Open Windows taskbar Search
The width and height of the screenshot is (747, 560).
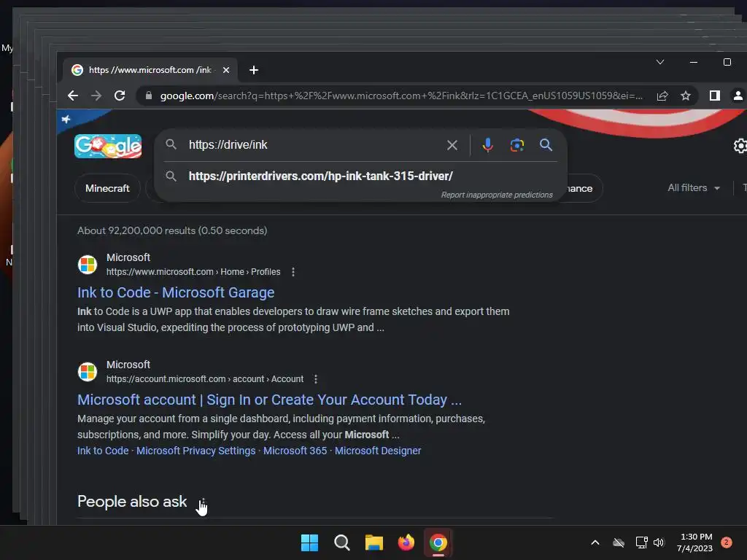point(342,542)
